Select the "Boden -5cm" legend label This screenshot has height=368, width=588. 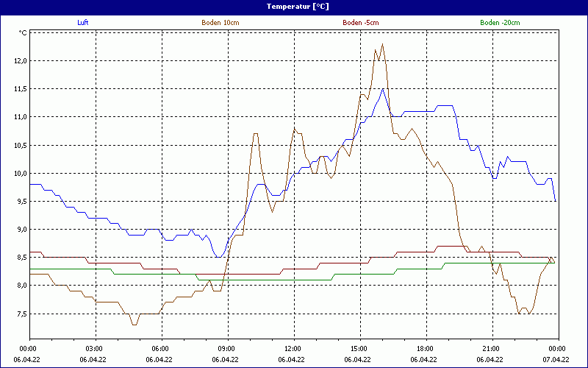(x=360, y=23)
